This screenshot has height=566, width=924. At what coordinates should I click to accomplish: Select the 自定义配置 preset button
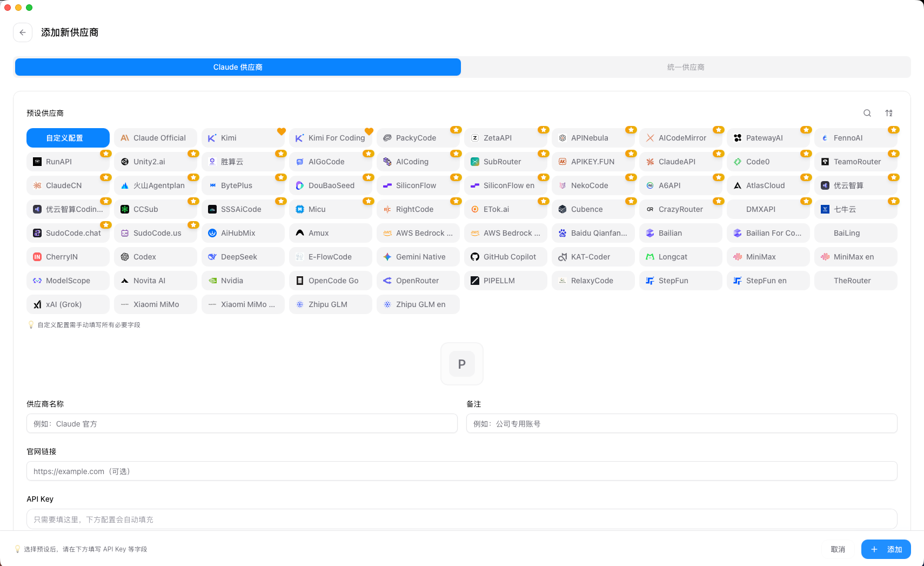68,138
